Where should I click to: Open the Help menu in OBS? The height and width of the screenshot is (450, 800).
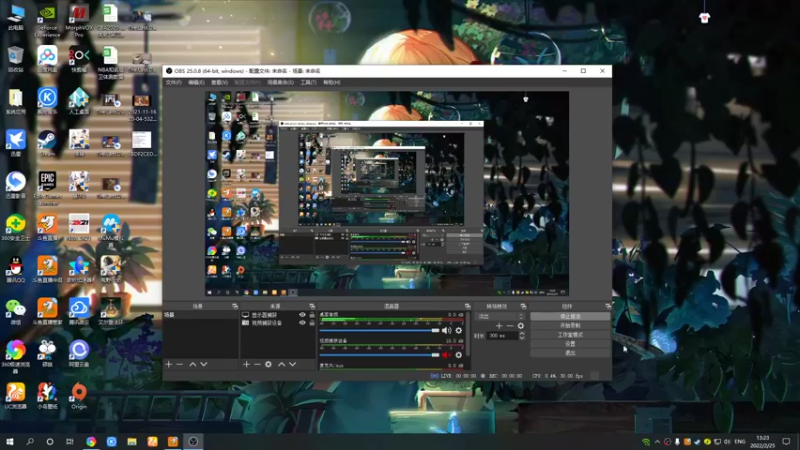click(332, 82)
